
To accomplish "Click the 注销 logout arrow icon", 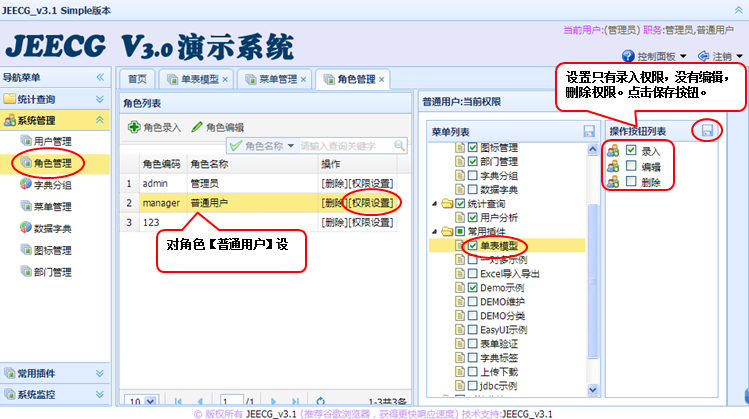I will 703,56.
